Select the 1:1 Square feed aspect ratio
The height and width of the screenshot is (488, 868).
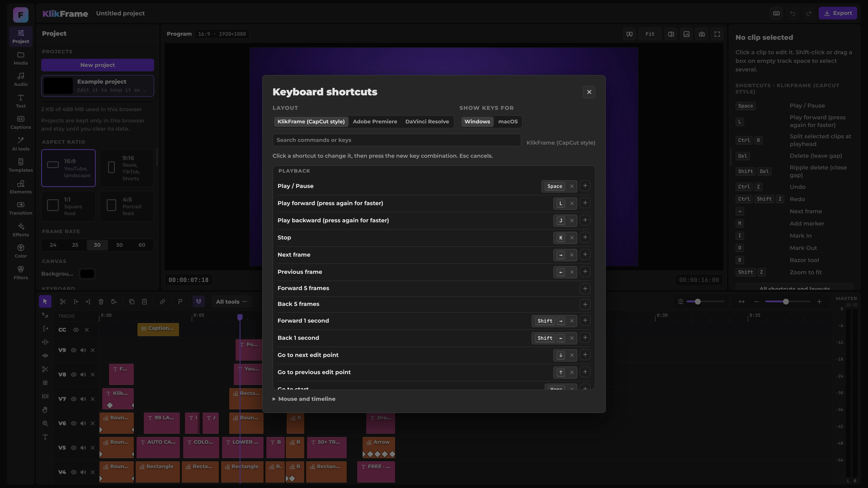[x=68, y=206]
